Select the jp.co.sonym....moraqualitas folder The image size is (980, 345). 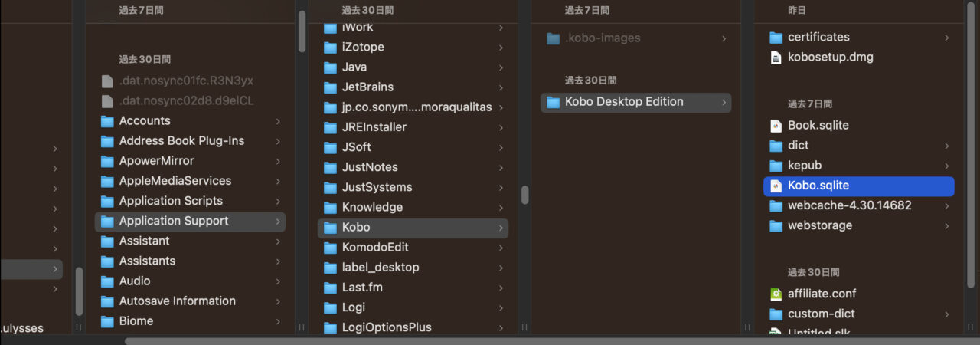[416, 107]
